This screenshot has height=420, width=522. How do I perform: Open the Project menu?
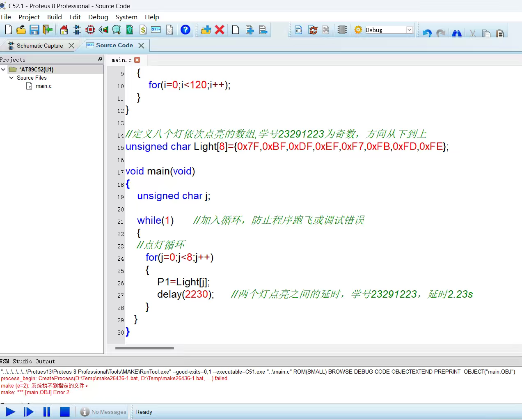(x=29, y=17)
